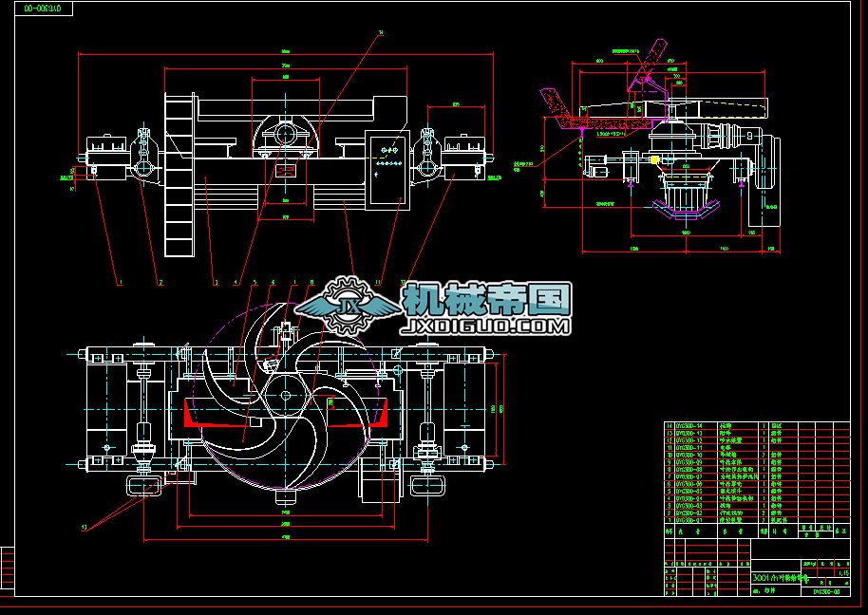Click the topmost red dimension line of front view
The image size is (868, 615).
286,54
